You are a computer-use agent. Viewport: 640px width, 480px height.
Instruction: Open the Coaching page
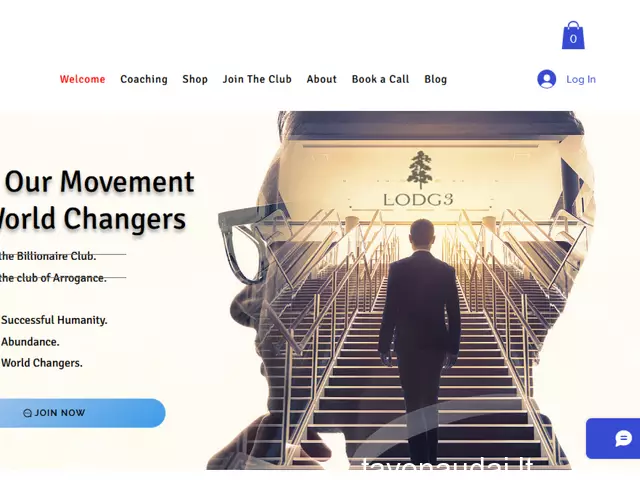click(144, 79)
